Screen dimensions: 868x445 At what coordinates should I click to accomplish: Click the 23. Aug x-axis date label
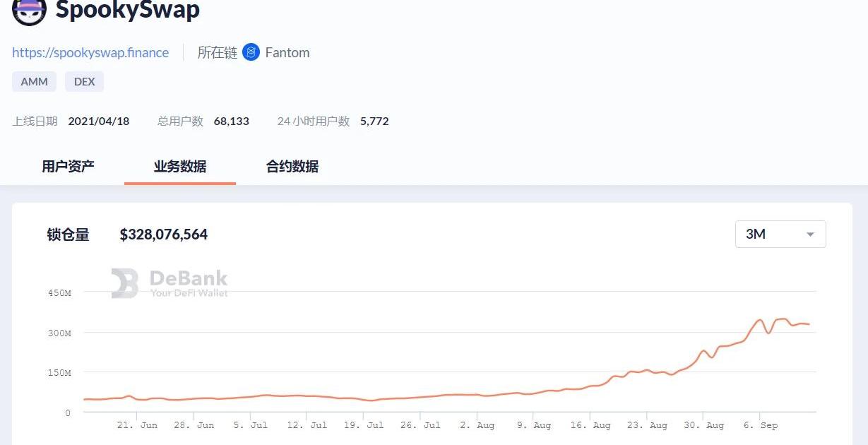(648, 425)
